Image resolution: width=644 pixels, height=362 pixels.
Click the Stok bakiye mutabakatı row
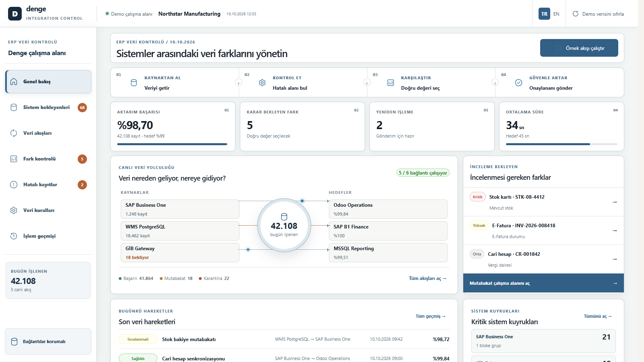point(284,339)
